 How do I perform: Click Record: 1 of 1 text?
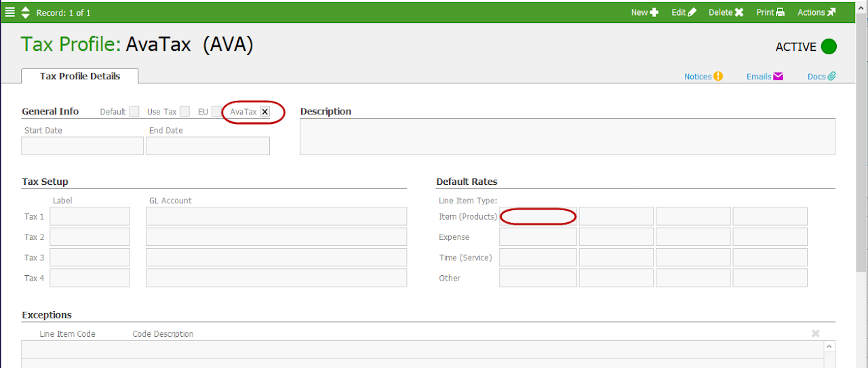pyautogui.click(x=63, y=13)
